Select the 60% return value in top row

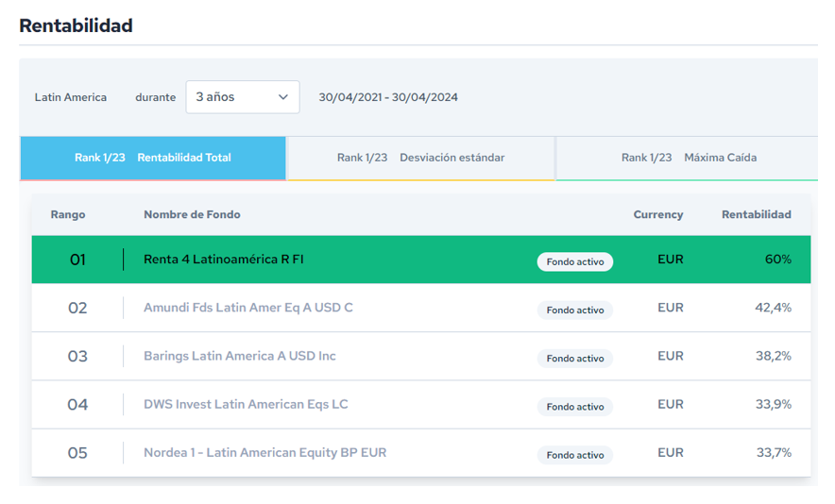click(x=778, y=260)
